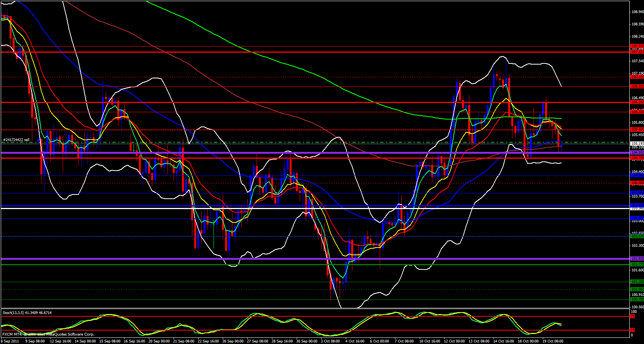Select the blue 104.300 level tag
Screen dimensions: 644x344
pos(637,175)
